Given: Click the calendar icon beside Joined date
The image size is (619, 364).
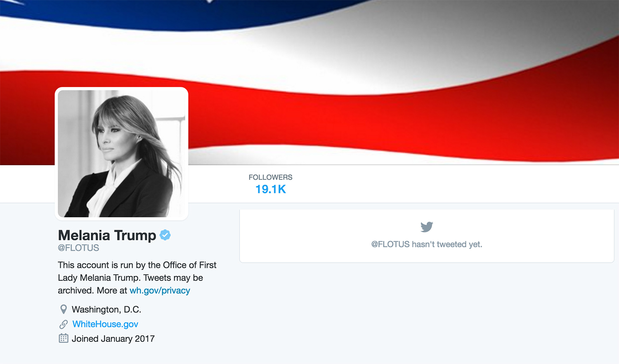Looking at the screenshot, I should (64, 338).
